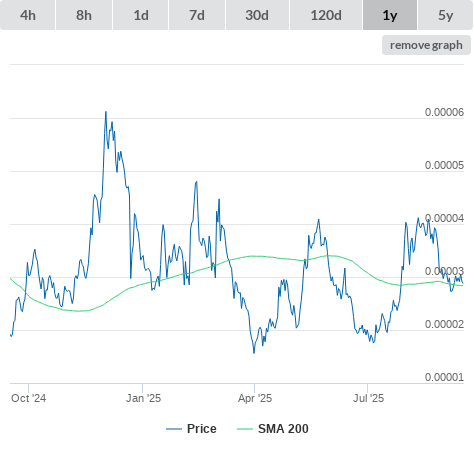Toggle the SMA 200 legend entry

(x=283, y=429)
